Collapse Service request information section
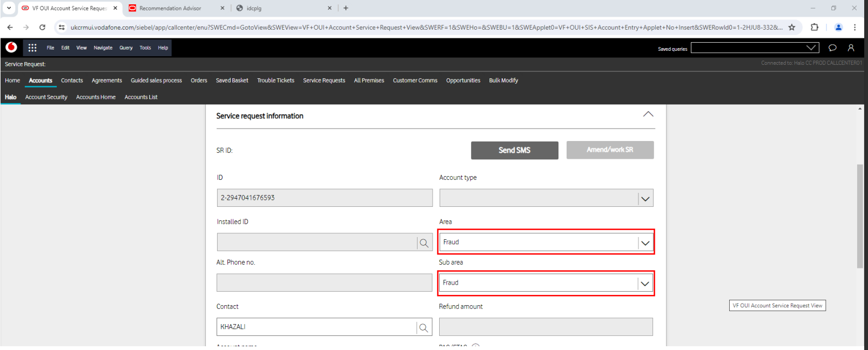Viewport: 868px width, 350px height. click(x=648, y=115)
